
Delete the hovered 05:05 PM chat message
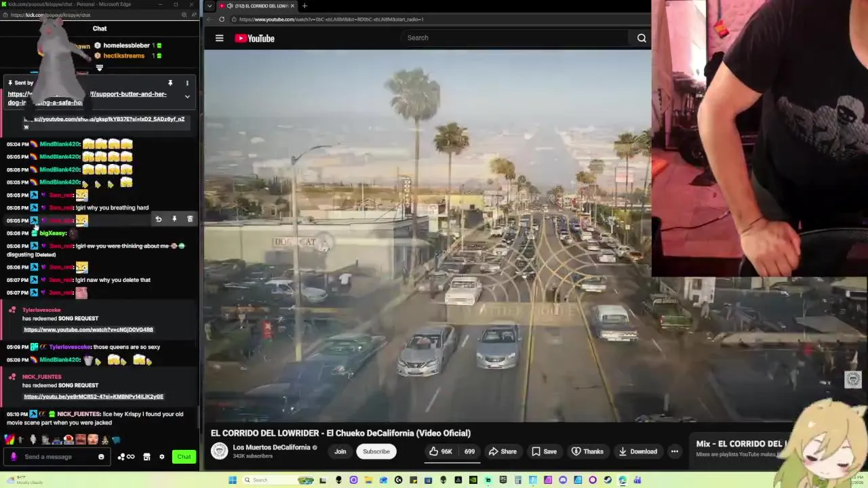pos(190,219)
